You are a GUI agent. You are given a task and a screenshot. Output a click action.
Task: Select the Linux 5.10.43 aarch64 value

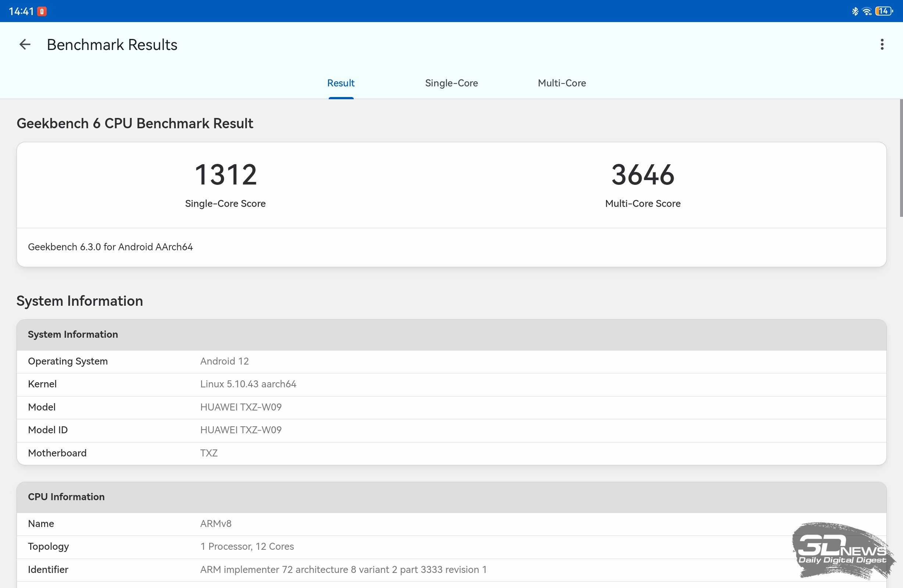(x=248, y=384)
